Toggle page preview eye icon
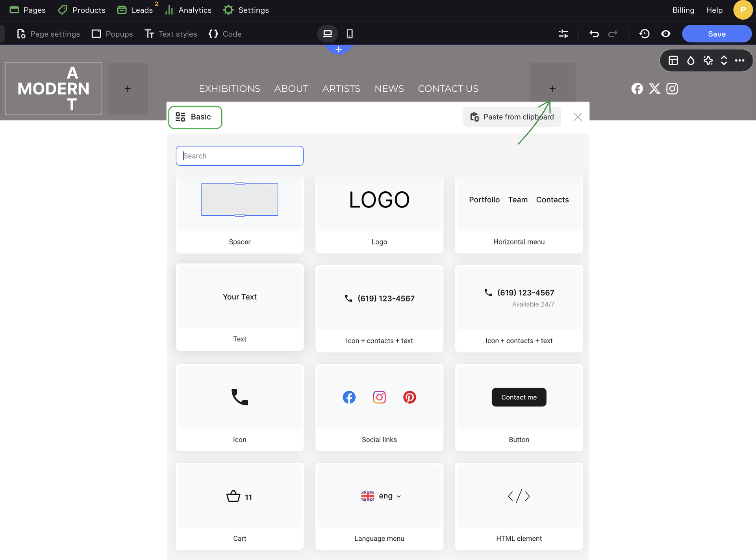The image size is (756, 560). 665,34
